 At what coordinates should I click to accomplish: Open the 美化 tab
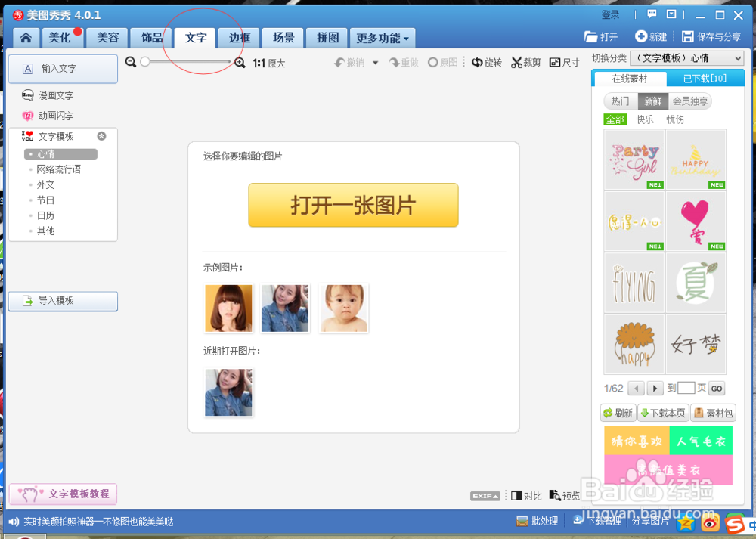[62, 38]
